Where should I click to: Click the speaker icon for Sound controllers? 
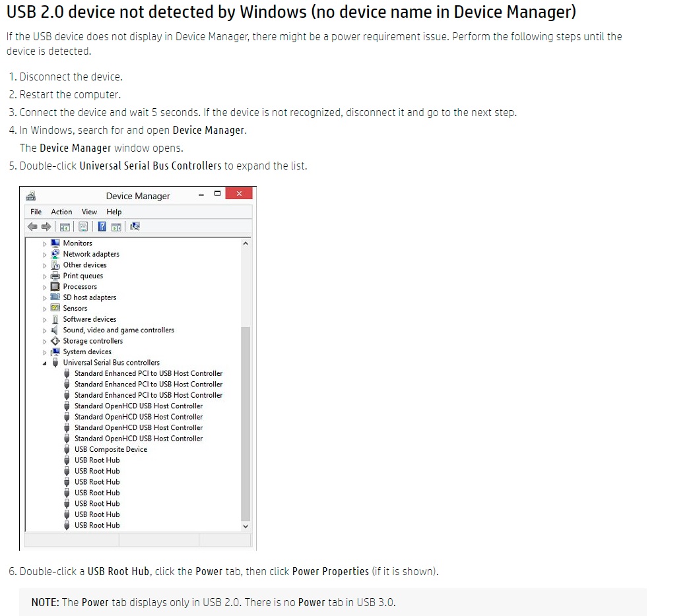click(x=55, y=330)
